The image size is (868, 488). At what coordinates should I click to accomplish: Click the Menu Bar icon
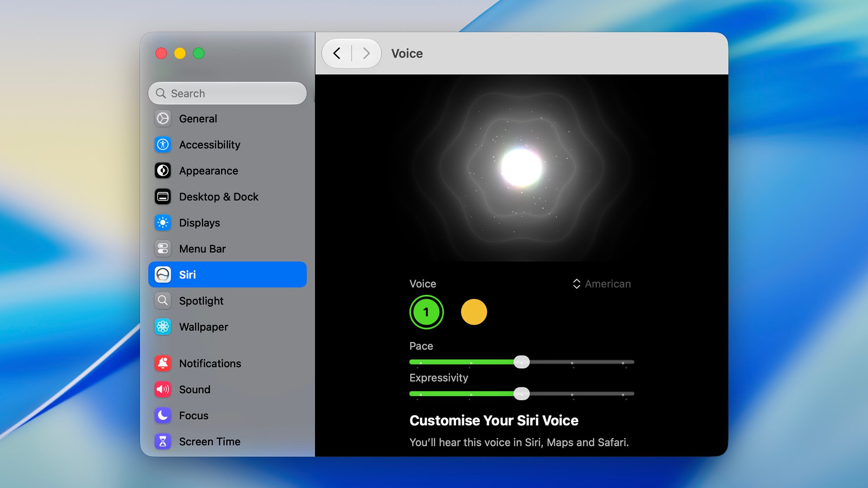click(x=163, y=249)
